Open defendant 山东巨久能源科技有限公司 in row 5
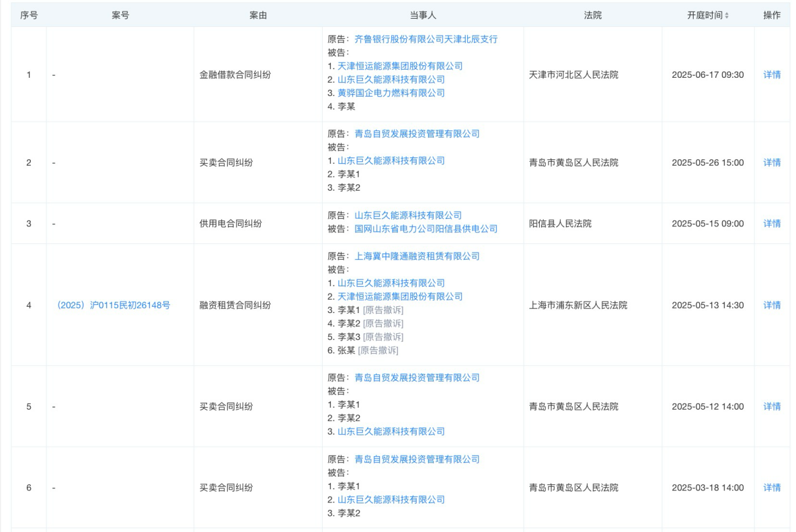 (x=391, y=432)
